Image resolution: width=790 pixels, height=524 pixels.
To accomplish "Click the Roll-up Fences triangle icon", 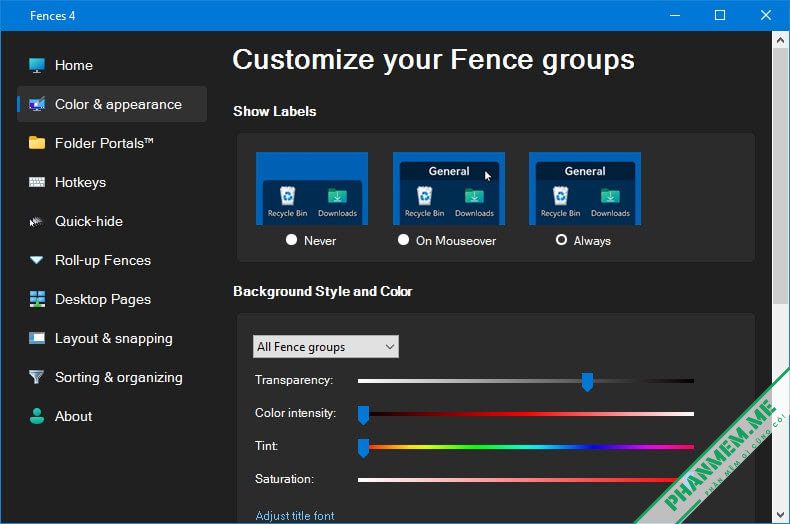I will coord(37,260).
